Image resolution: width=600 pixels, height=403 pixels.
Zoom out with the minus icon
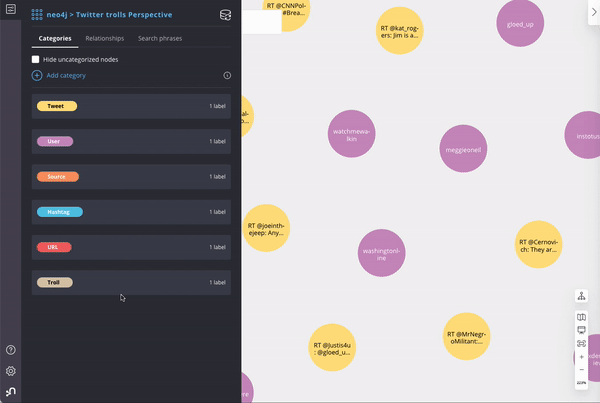(581, 370)
